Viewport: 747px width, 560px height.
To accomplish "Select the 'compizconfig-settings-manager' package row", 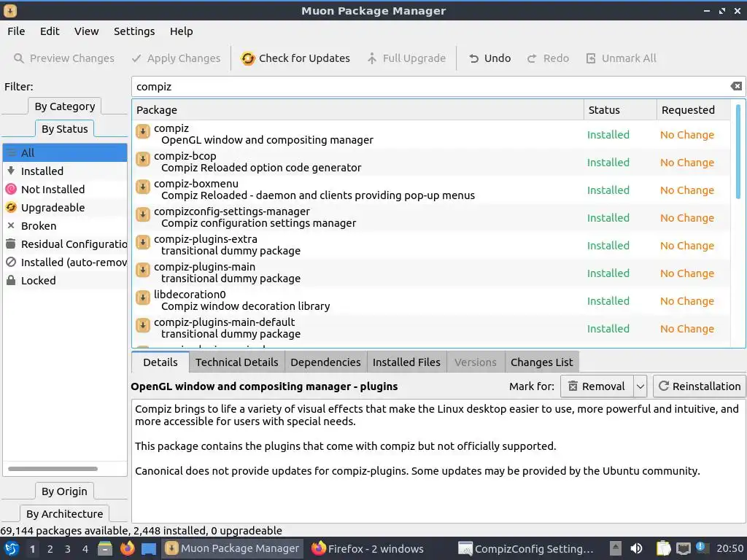I will [431, 217].
